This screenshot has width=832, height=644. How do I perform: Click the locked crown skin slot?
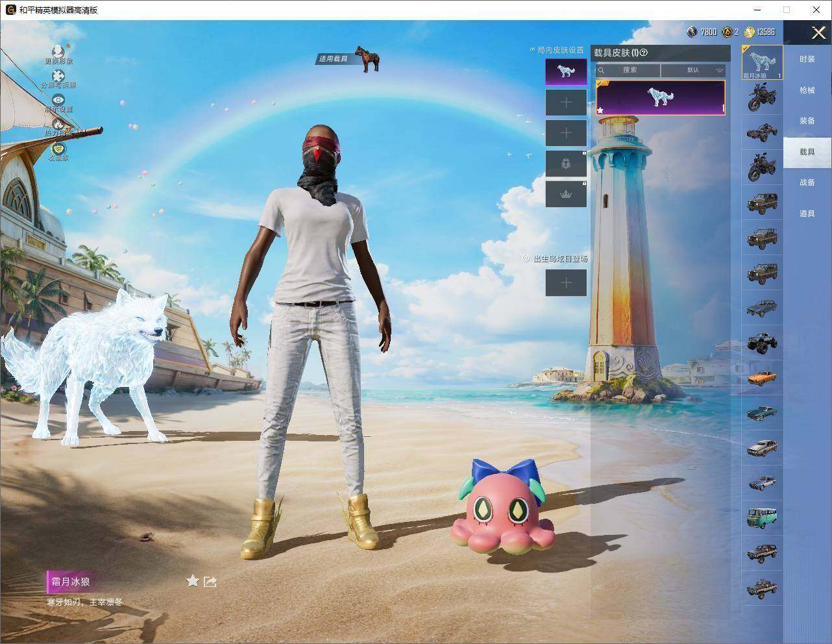[566, 194]
